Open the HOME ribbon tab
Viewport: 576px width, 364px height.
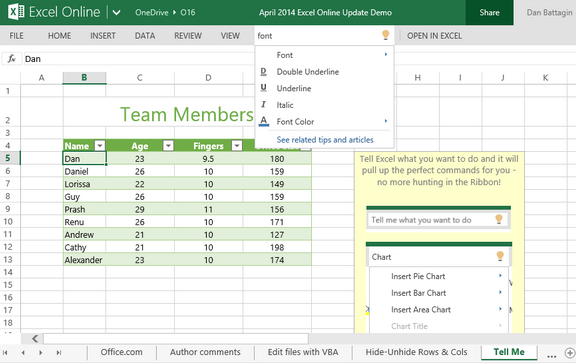(60, 36)
